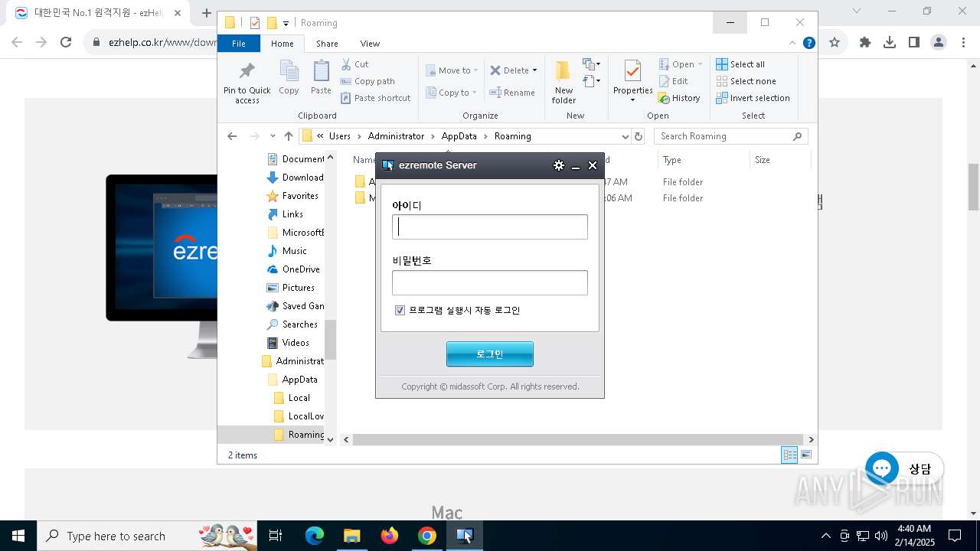
Task: Open Task View on taskbar
Action: tap(276, 536)
